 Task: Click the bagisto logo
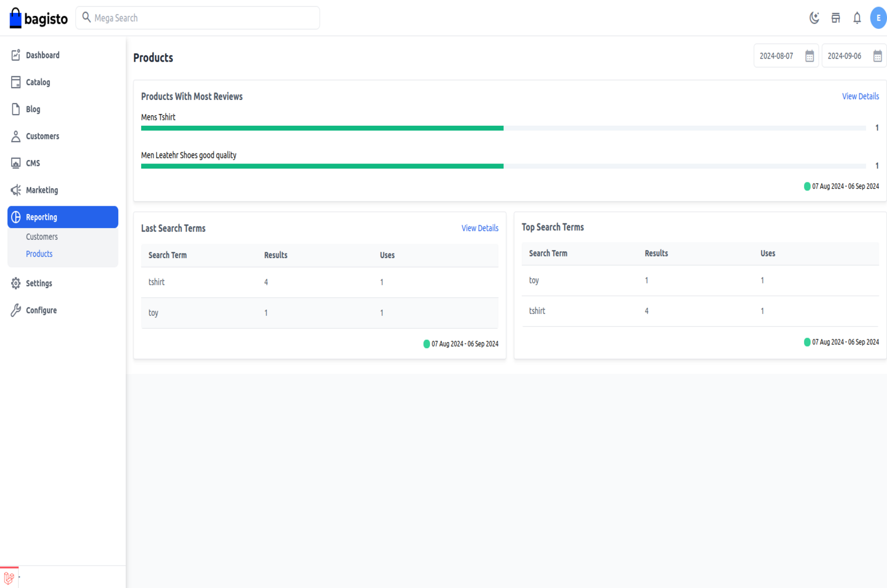pos(39,18)
